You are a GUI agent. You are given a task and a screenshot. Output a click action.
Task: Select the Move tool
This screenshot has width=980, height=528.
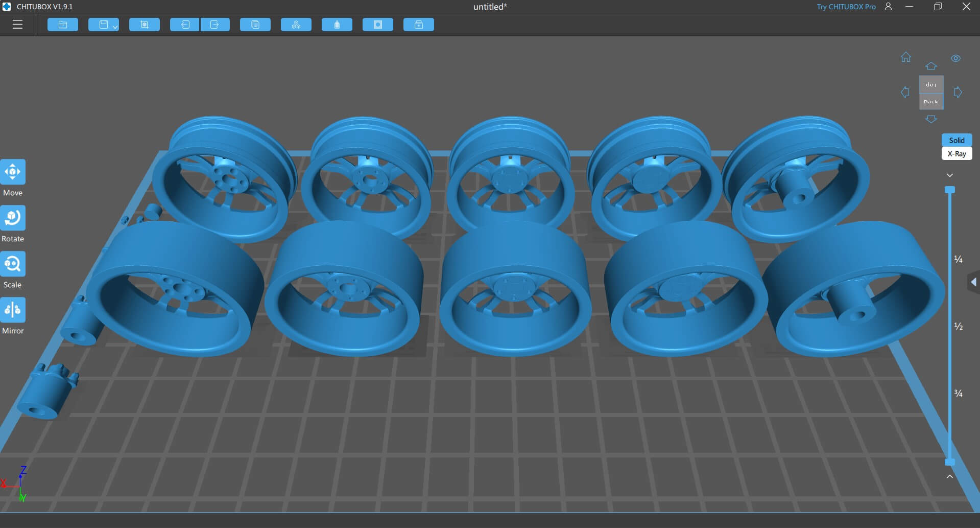13,172
